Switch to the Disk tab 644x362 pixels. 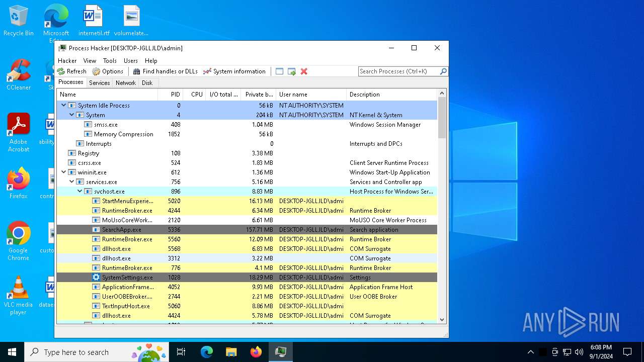click(147, 83)
